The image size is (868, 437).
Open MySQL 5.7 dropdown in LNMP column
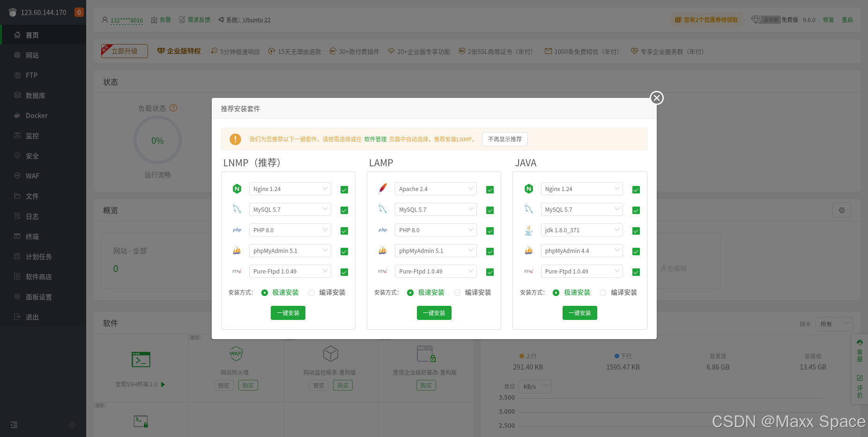290,209
